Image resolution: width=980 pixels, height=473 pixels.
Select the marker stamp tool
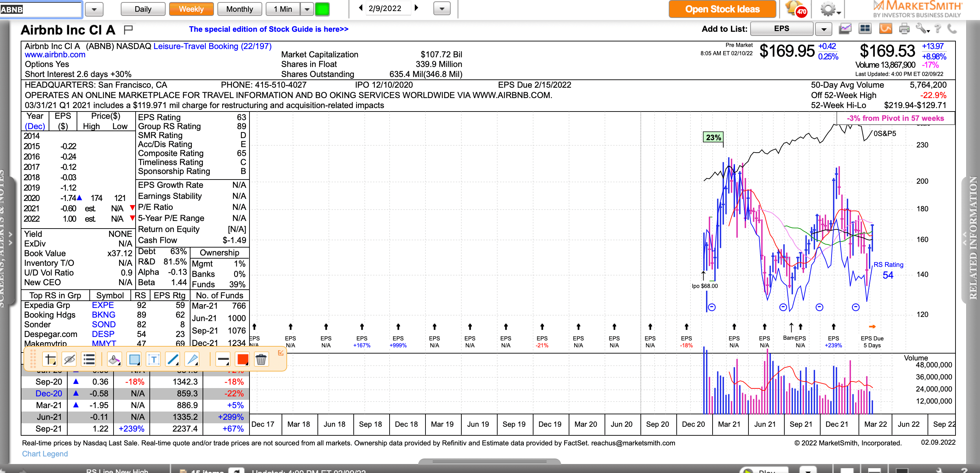click(114, 359)
